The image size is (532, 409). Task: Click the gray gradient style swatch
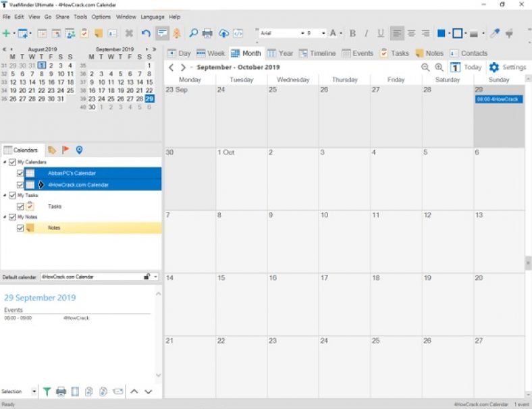[474, 34]
